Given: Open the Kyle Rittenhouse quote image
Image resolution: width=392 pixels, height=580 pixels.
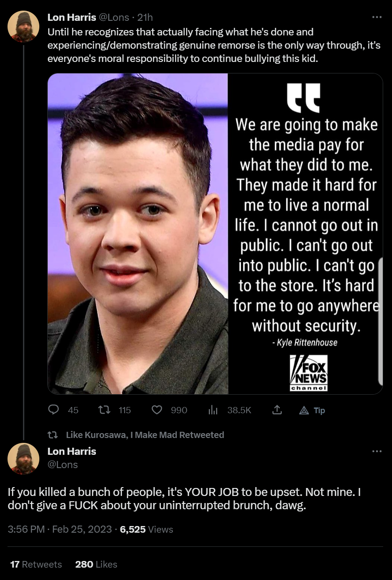Looking at the screenshot, I should 215,234.
